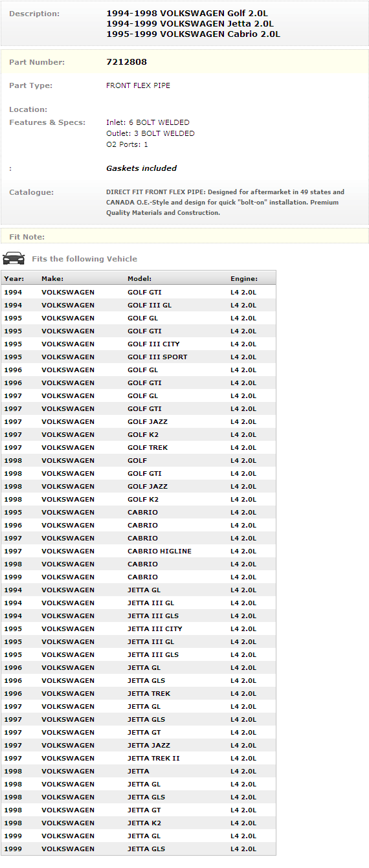Click the Part Type label
Viewport: 369px width, 868px height.
click(x=30, y=85)
